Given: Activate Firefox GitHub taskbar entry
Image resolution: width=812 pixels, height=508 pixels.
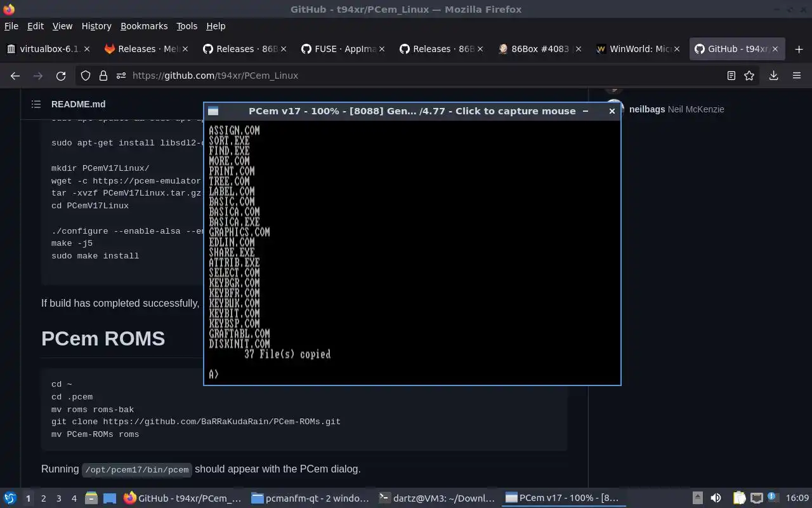Looking at the screenshot, I should click(183, 498).
